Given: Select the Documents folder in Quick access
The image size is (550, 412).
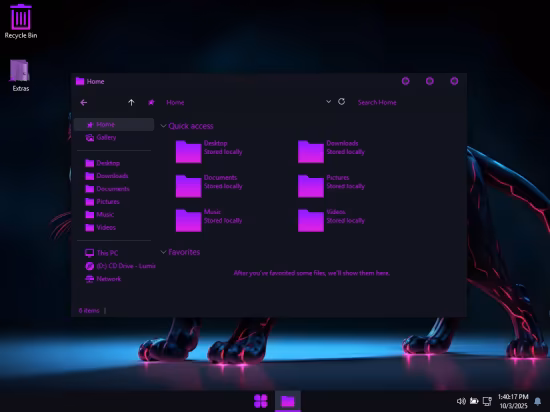Looking at the screenshot, I should [x=209, y=186].
